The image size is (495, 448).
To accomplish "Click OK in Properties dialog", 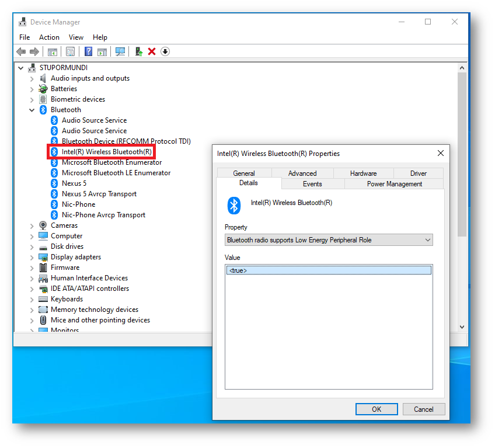I will click(x=377, y=409).
